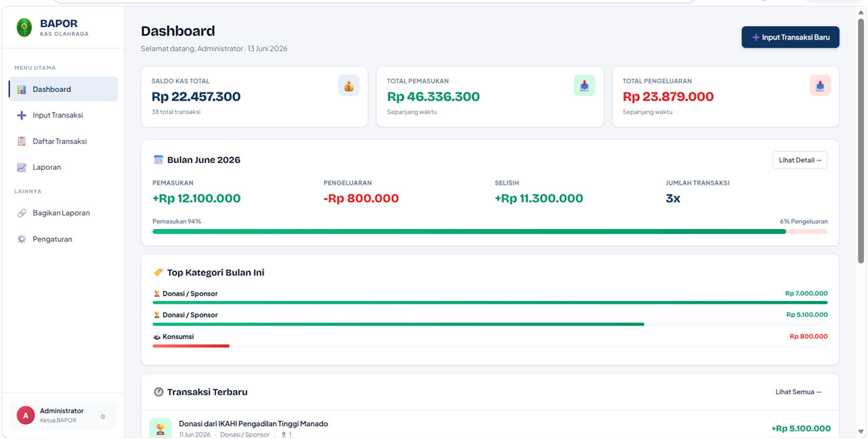The height and width of the screenshot is (439, 868).
Task: Click the Rp 22.457.300 saldo amount
Action: pos(196,96)
